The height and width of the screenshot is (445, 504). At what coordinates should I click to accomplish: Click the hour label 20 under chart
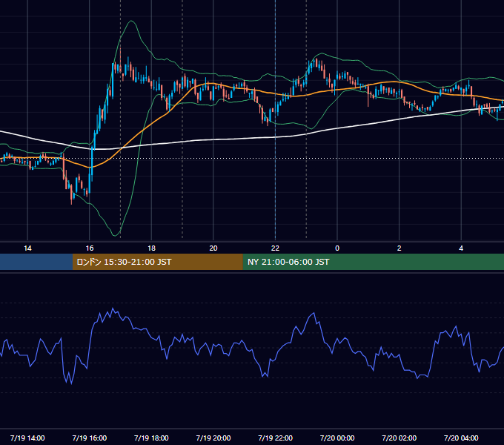click(x=213, y=248)
